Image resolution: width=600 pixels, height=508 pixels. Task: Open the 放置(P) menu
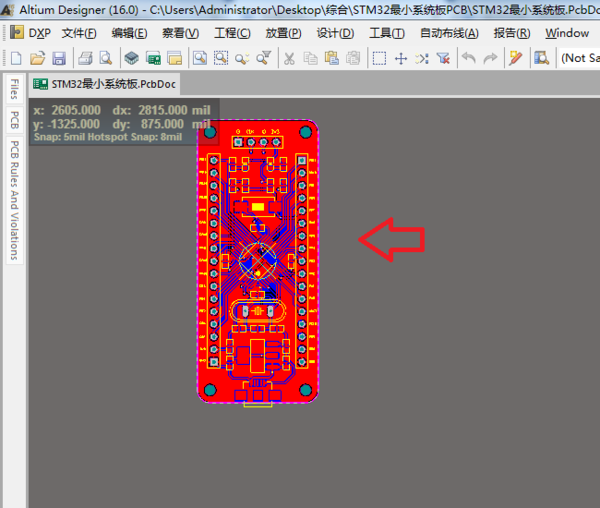(284, 33)
